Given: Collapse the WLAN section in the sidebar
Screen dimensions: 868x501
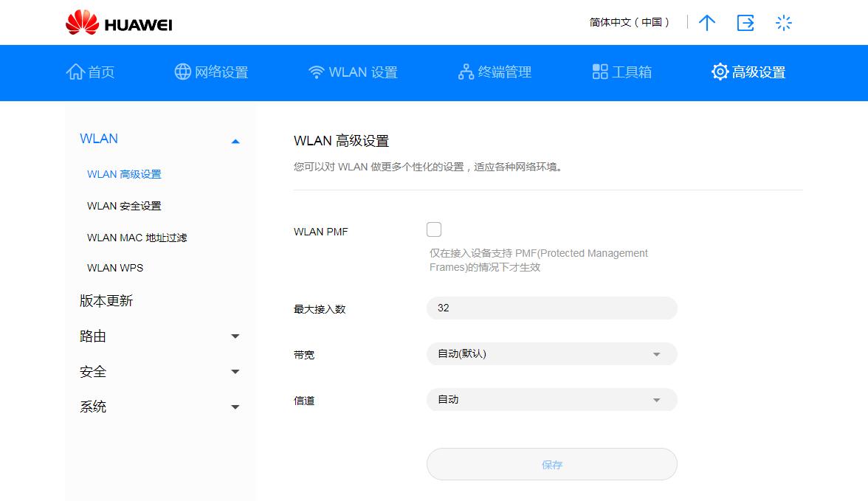Looking at the screenshot, I should (235, 139).
